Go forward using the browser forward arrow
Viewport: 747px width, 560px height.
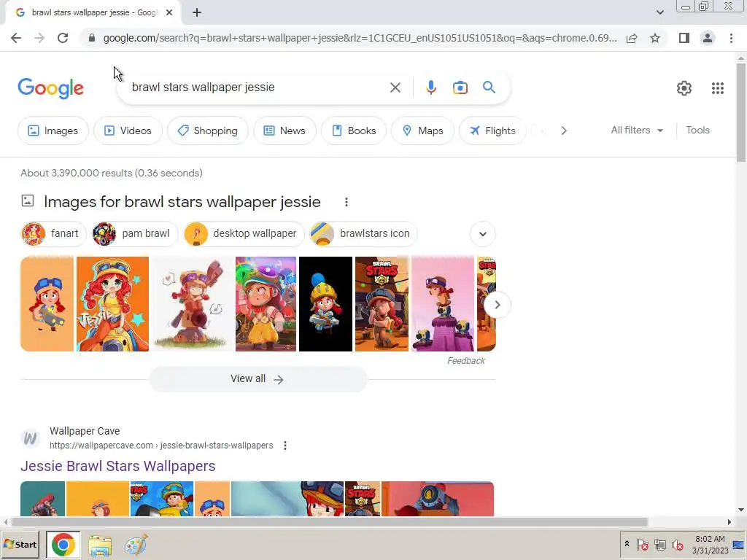[x=39, y=38]
